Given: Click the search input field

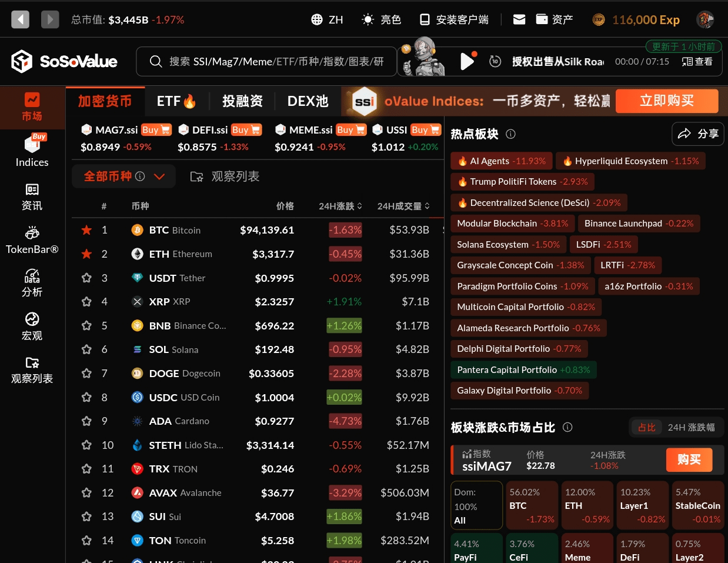Looking at the screenshot, I should pyautogui.click(x=266, y=61).
